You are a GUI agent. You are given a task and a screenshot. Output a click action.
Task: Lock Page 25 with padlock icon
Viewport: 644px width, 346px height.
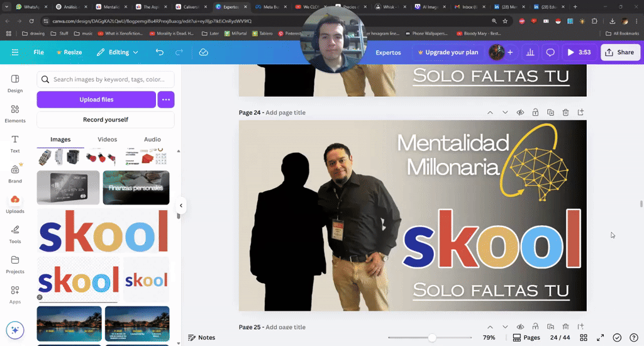point(535,326)
